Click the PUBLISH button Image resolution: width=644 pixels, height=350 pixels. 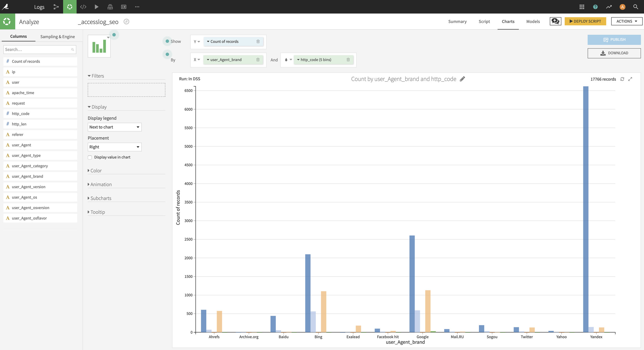614,40
